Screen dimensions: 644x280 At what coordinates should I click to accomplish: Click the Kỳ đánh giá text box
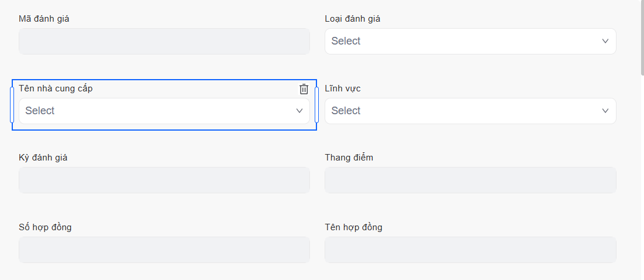pyautogui.click(x=164, y=180)
